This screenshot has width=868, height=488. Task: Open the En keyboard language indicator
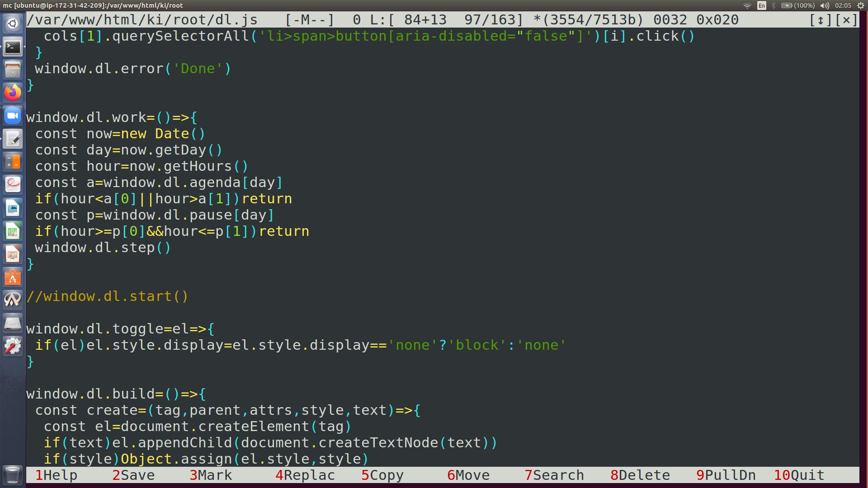(762, 5)
